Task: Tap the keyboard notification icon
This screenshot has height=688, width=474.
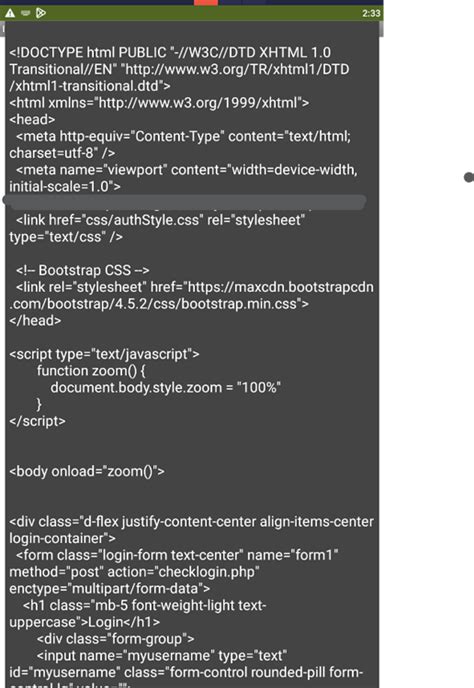Action: [25, 13]
